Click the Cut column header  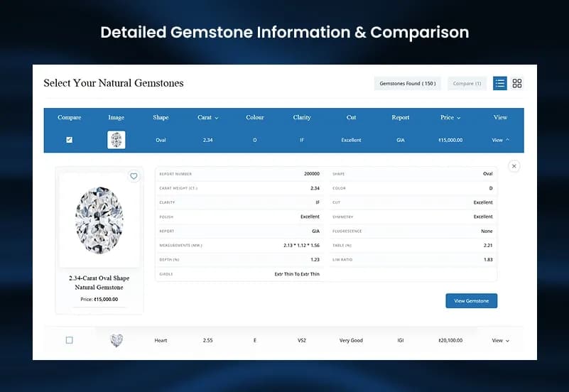[x=351, y=117]
